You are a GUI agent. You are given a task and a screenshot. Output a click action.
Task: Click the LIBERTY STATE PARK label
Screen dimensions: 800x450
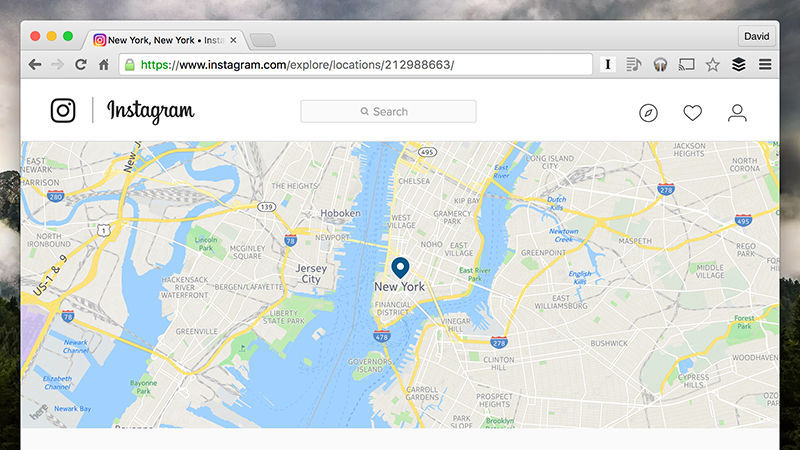click(284, 317)
